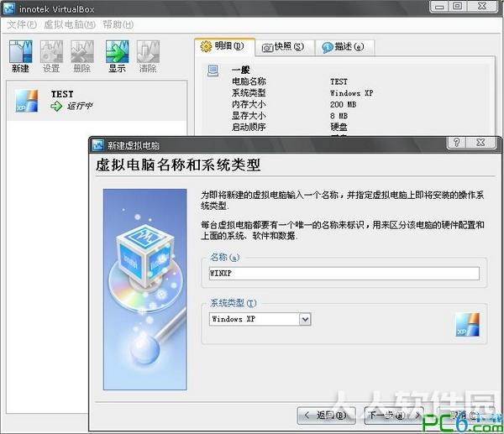Switch to the 描述 (Description) tab
This screenshot has width=504, height=434.
[x=344, y=47]
